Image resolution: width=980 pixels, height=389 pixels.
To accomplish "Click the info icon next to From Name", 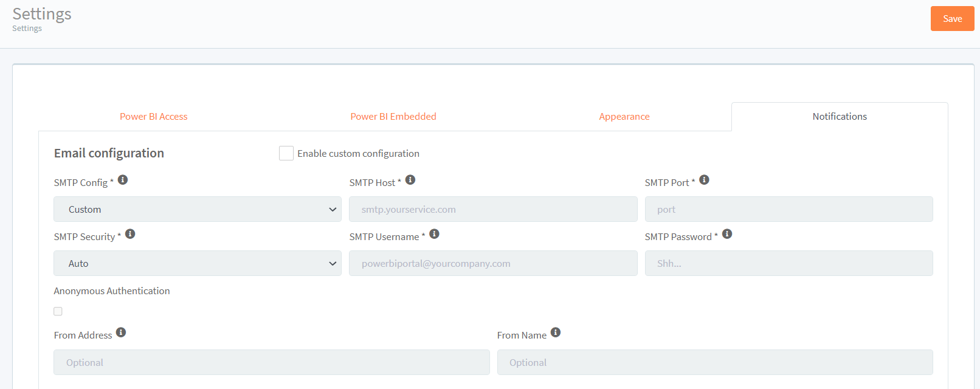I will [556, 332].
